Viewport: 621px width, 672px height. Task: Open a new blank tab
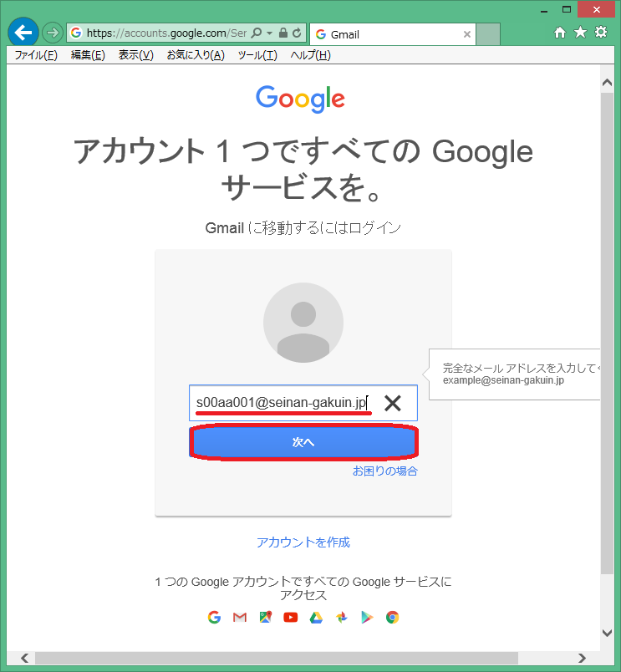click(488, 34)
